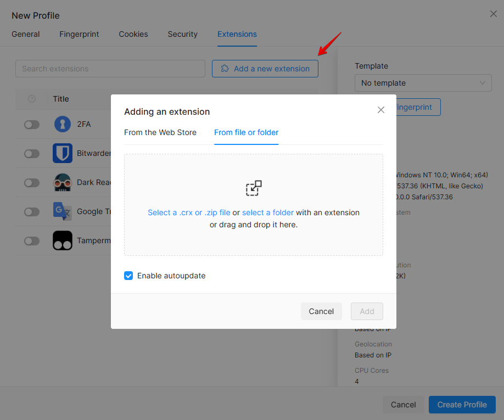Close the New Profile window
This screenshot has height=420, width=504.
[x=494, y=14]
